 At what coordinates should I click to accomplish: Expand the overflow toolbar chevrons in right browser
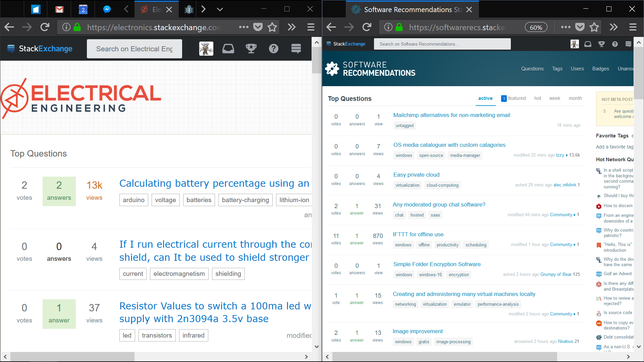613,27
